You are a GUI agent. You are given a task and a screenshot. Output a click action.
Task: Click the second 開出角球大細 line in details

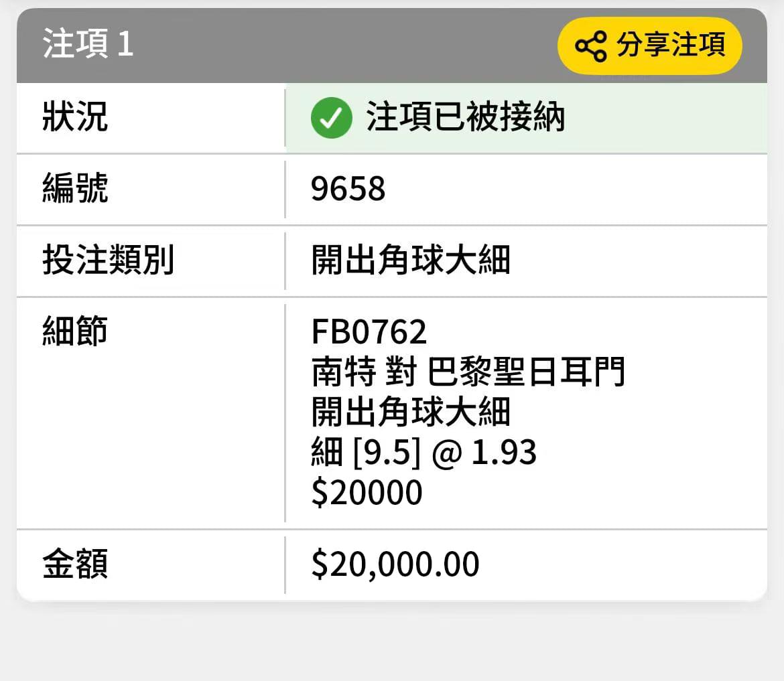click(411, 412)
